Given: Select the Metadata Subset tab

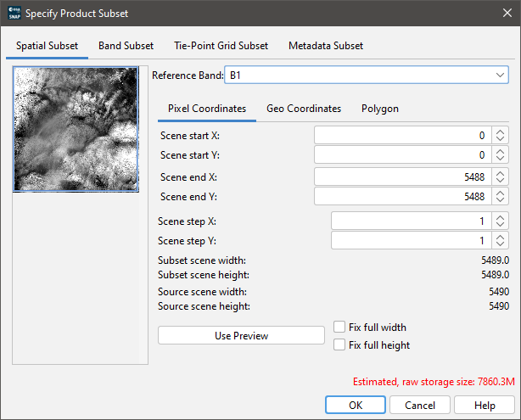Looking at the screenshot, I should [326, 45].
